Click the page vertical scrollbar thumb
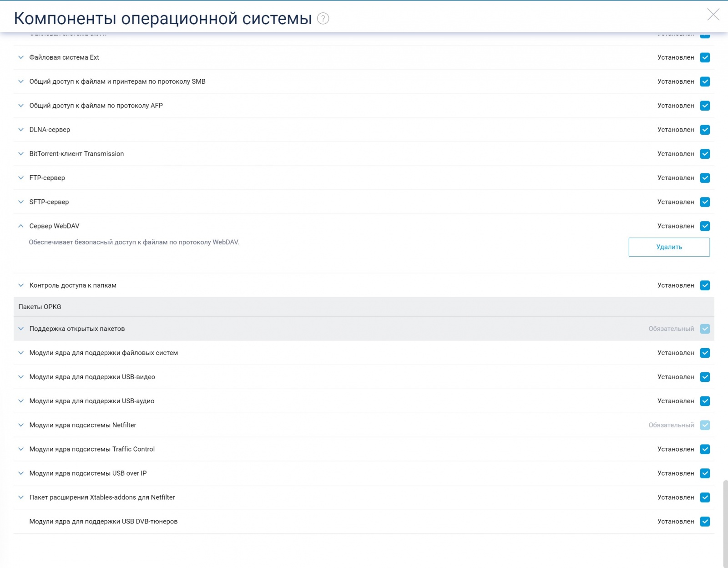 point(725,523)
